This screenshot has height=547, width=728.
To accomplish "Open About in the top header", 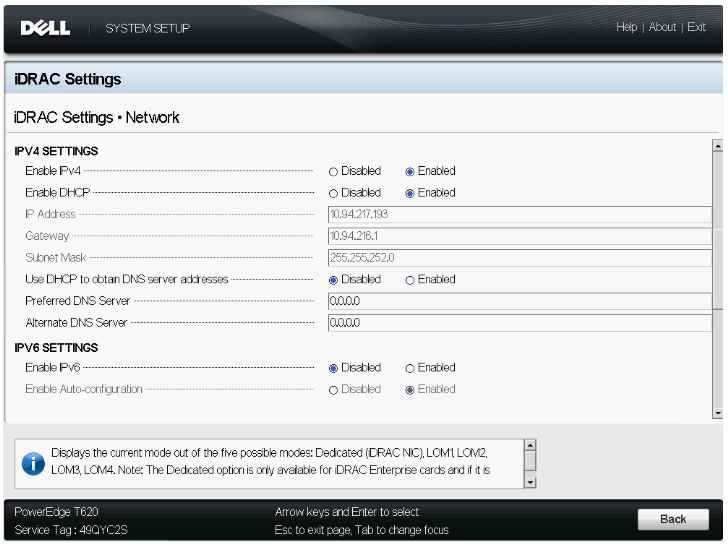I will coord(662,27).
